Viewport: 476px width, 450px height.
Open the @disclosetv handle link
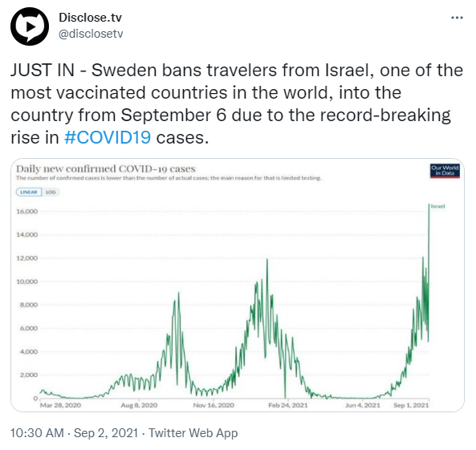coord(91,34)
